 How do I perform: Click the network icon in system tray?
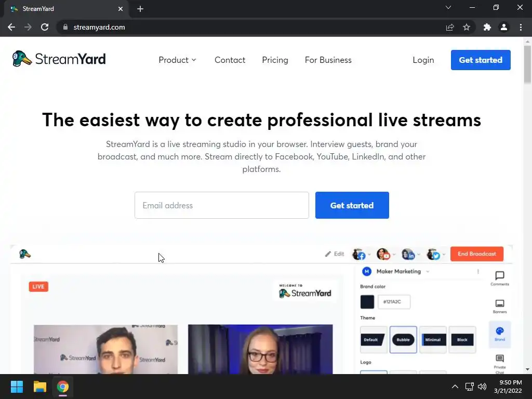click(469, 387)
